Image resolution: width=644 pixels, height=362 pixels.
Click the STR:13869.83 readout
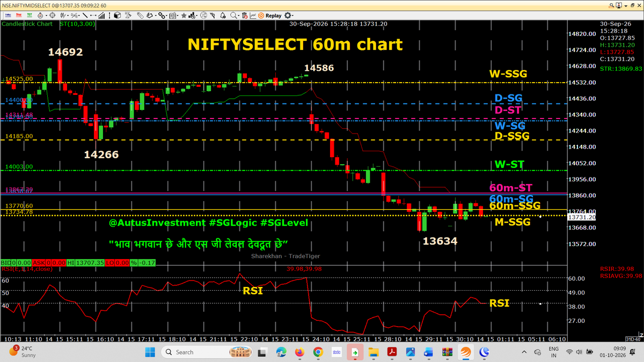621,69
